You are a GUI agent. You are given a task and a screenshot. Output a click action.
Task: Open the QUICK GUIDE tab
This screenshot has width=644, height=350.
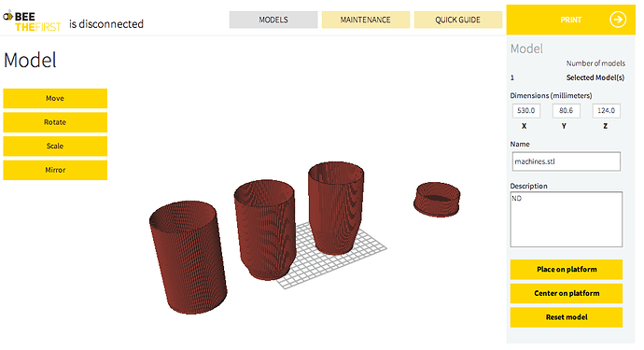click(458, 20)
